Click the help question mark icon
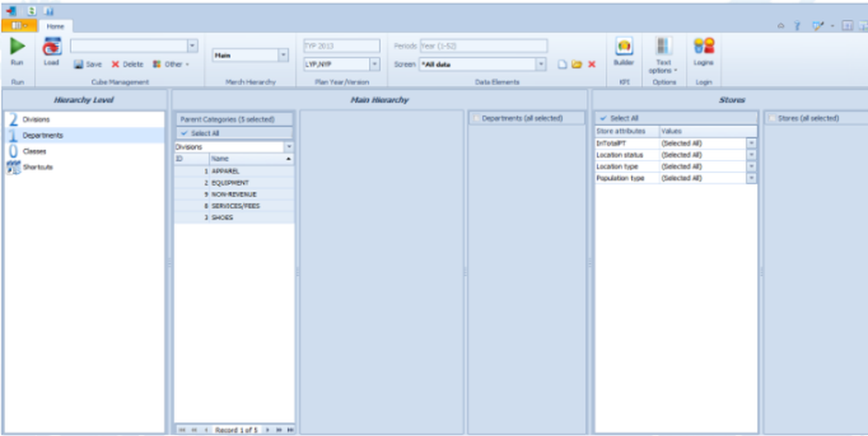This screenshot has height=436, width=868. pos(797,25)
